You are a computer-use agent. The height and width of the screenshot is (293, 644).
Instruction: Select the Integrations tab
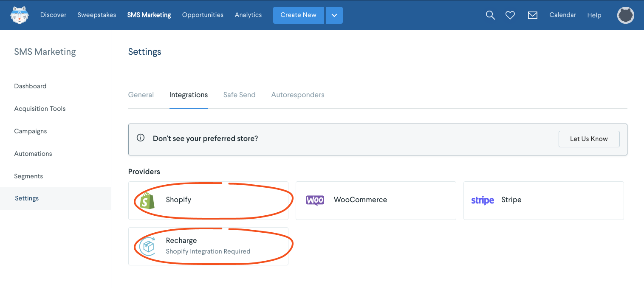click(x=189, y=95)
